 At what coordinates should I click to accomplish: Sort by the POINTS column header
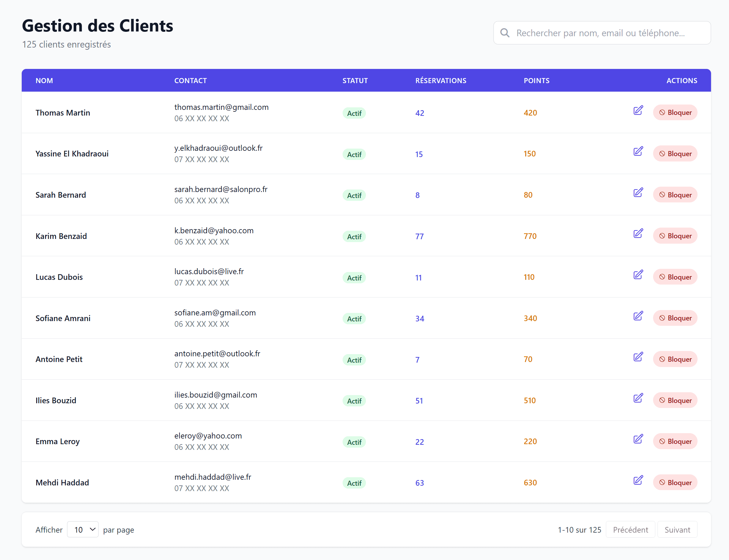pyautogui.click(x=536, y=80)
